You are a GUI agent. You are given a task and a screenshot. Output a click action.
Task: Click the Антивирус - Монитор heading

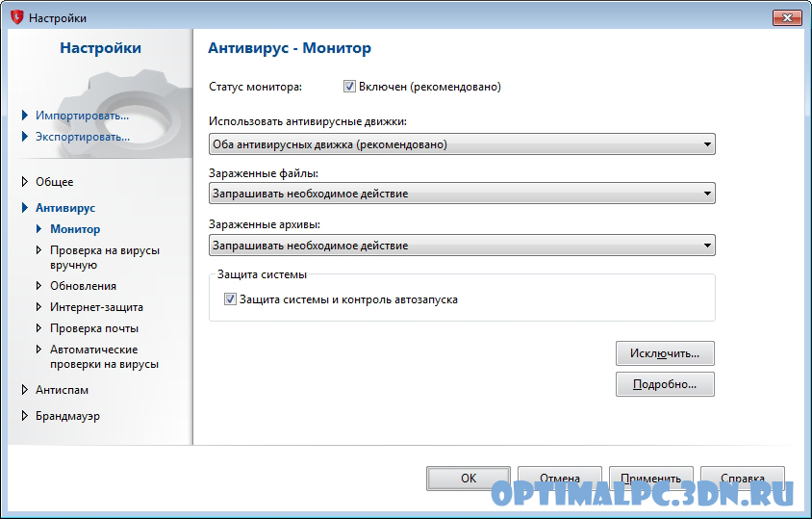click(x=290, y=48)
